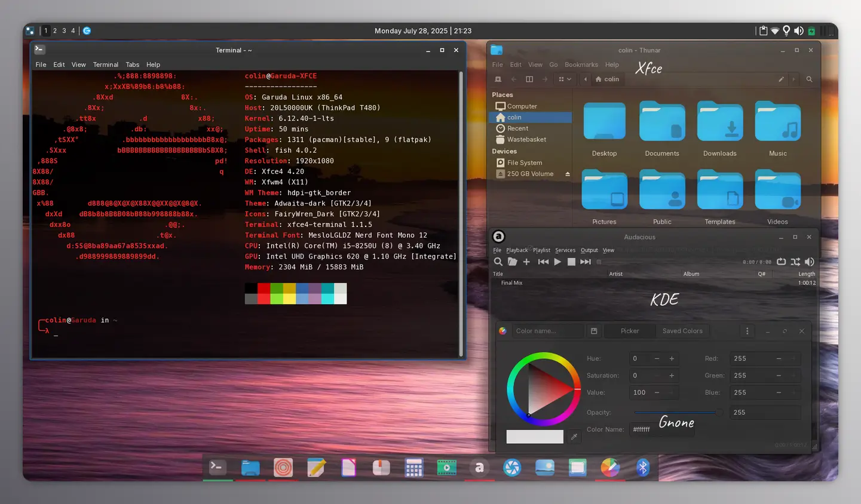This screenshot has height=504, width=861.
Task: Toggle repeat mode in Audacious
Action: pyautogui.click(x=782, y=262)
